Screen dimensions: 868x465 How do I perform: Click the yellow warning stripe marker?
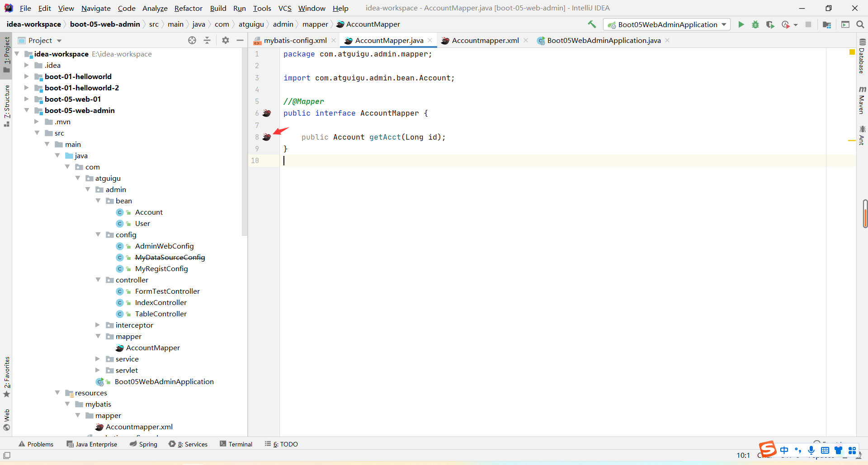pyautogui.click(x=851, y=141)
